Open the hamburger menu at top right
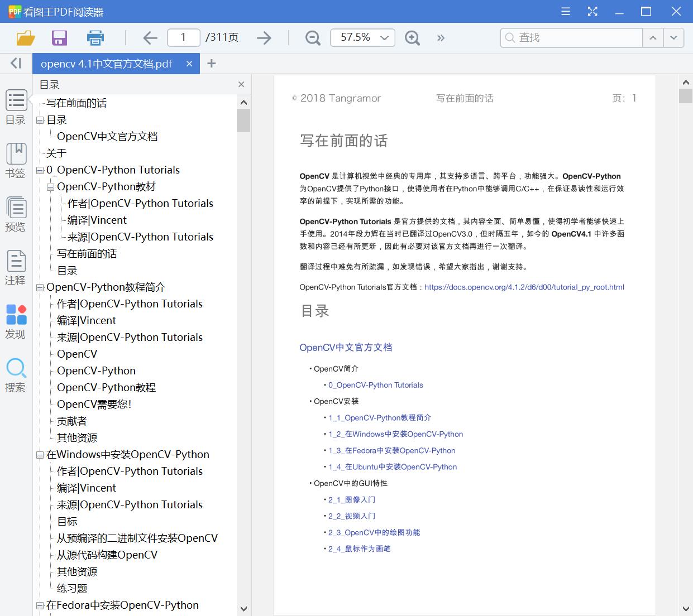 click(x=565, y=11)
